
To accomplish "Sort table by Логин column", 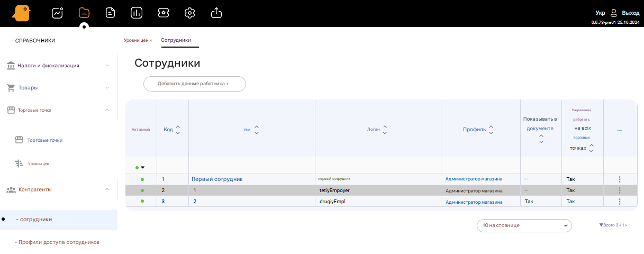I will click(385, 130).
